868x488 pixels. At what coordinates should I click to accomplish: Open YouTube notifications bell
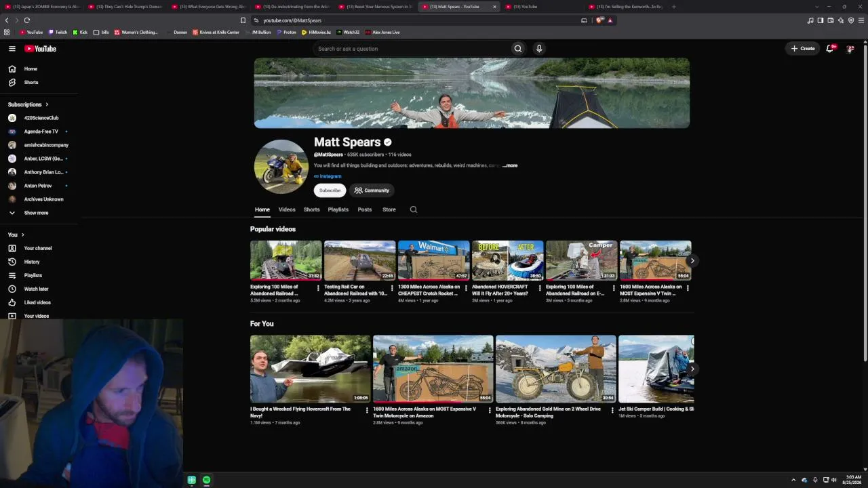(x=830, y=49)
